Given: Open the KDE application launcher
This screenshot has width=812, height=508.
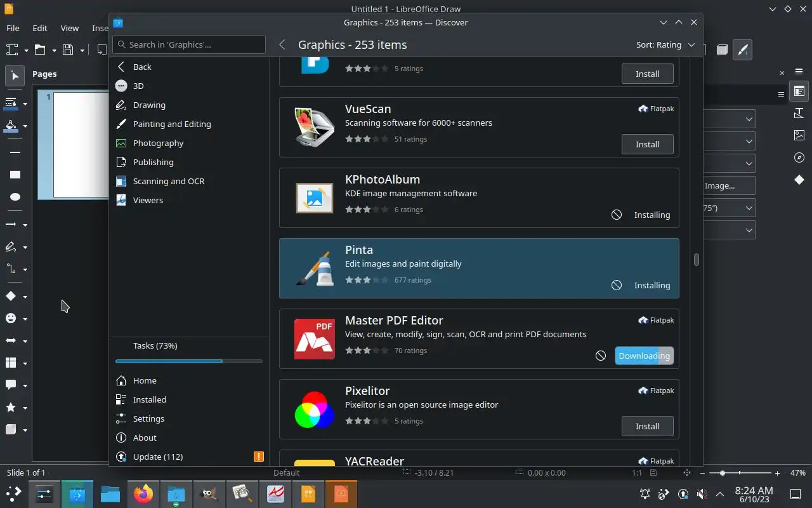Looking at the screenshot, I should tap(13, 493).
